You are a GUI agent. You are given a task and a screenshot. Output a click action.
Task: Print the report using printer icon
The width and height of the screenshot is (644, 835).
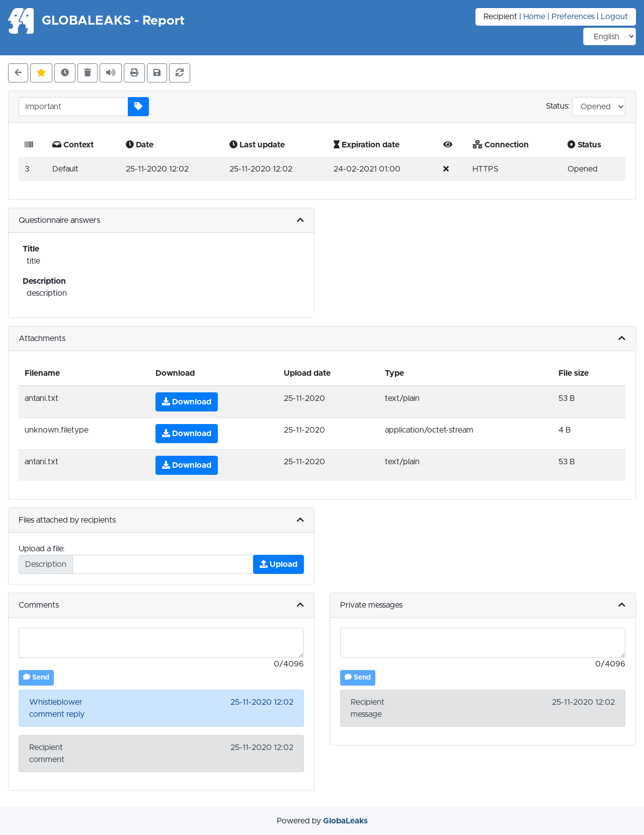click(x=134, y=73)
